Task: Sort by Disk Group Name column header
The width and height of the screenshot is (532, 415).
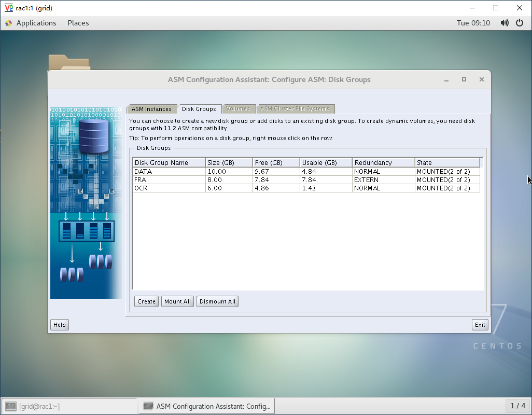Action: [169, 162]
